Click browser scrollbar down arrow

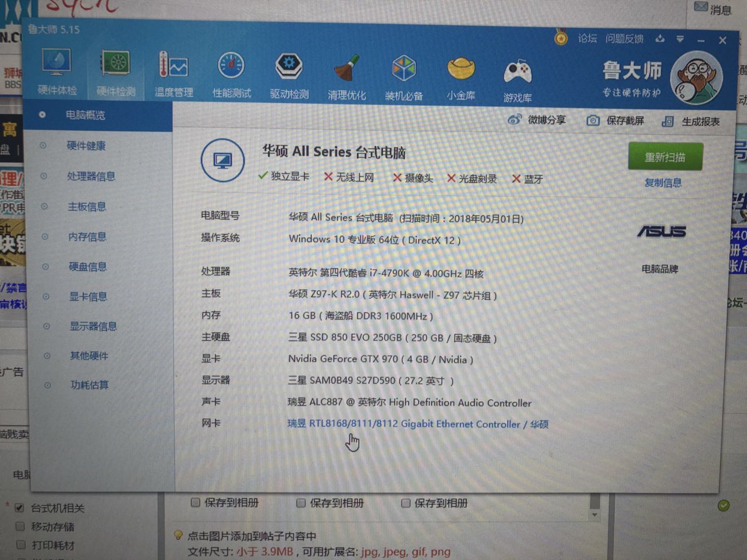point(595,514)
